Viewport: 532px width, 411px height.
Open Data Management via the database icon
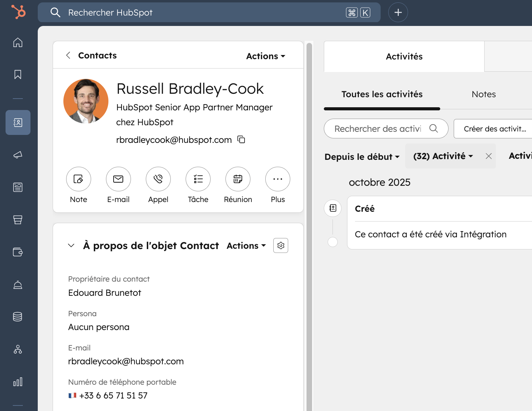click(18, 316)
